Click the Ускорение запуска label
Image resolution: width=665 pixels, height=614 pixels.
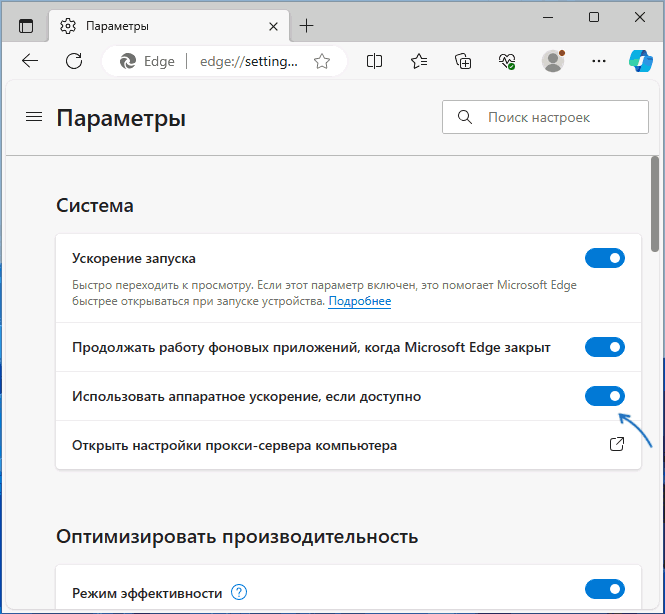[134, 259]
